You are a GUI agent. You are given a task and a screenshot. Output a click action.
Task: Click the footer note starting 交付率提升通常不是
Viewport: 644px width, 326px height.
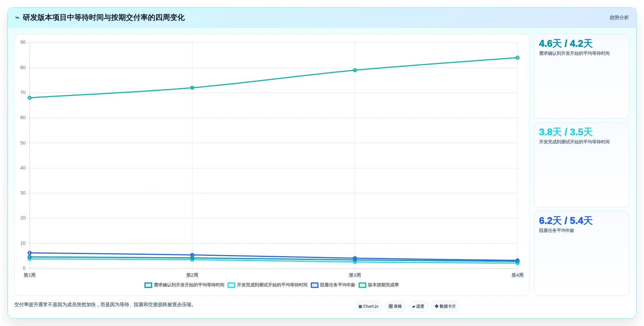click(104, 305)
